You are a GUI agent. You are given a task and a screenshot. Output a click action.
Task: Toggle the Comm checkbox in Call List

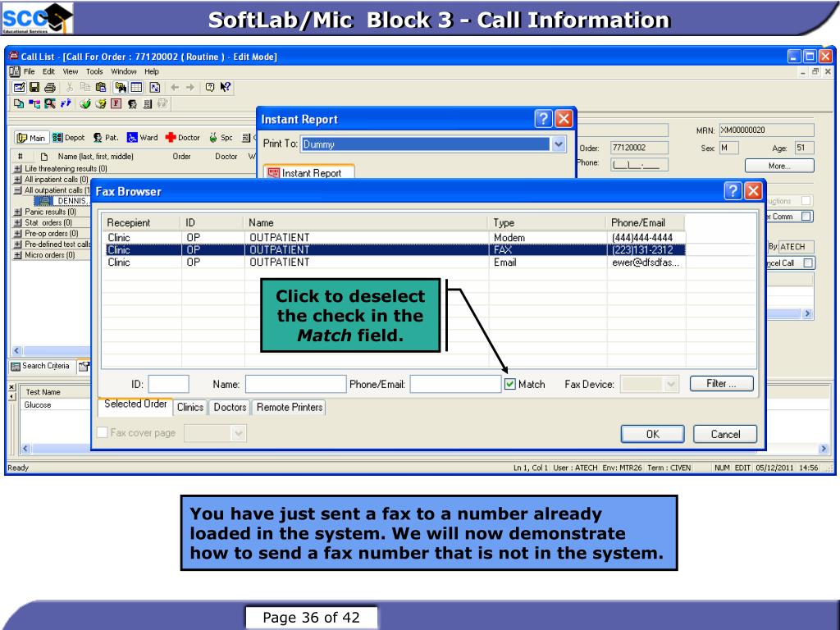pyautogui.click(x=806, y=217)
